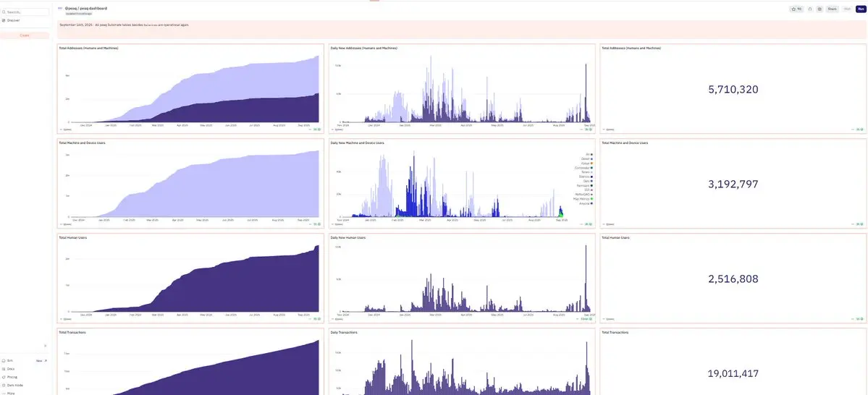Click the greyed button left of Run
This screenshot has width=868, height=395.
point(847,9)
